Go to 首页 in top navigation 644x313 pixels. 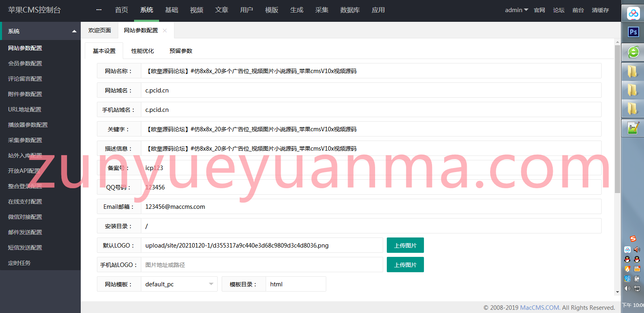tap(122, 10)
